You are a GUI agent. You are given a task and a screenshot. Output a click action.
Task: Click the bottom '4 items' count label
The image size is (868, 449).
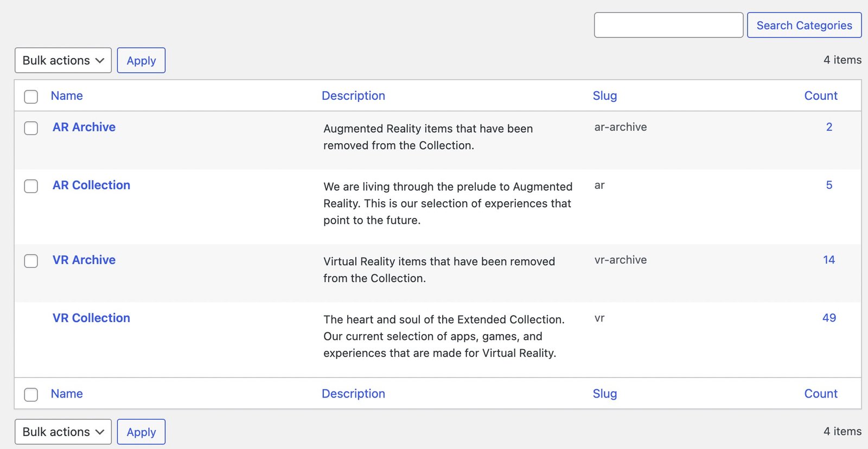[x=843, y=431]
